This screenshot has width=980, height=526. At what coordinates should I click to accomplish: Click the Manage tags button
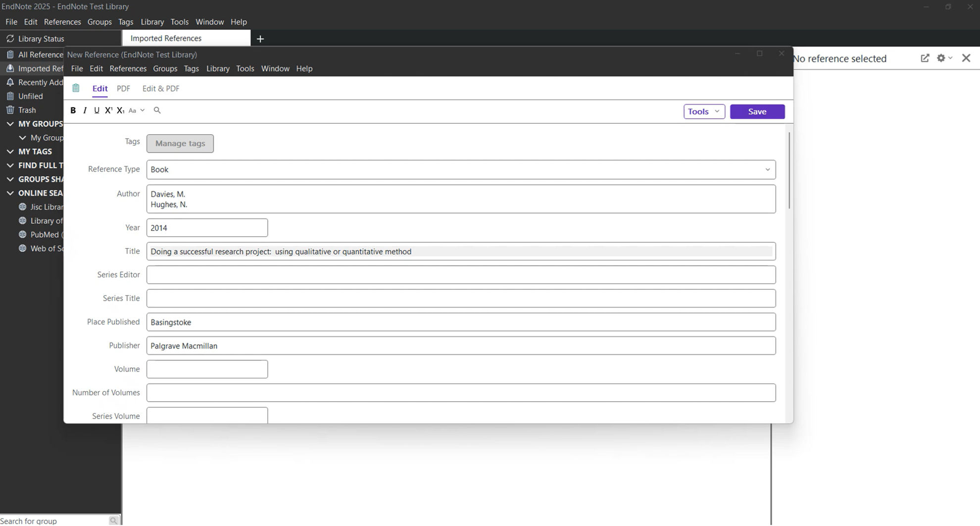[x=180, y=143]
